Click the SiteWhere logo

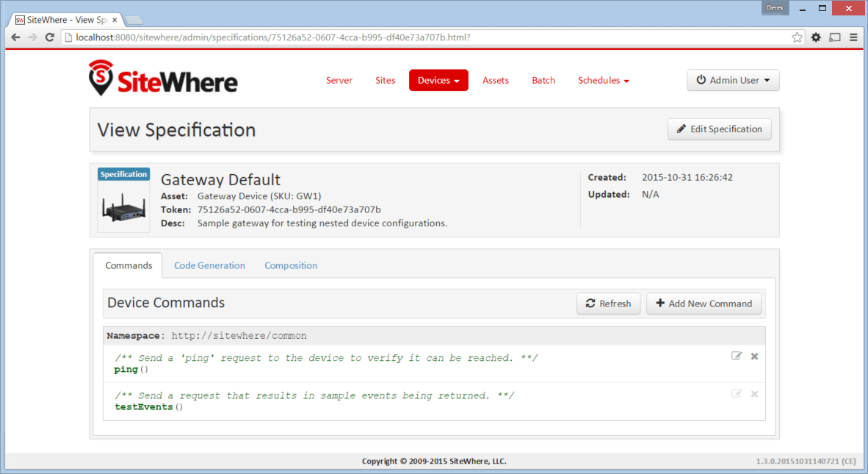163,79
